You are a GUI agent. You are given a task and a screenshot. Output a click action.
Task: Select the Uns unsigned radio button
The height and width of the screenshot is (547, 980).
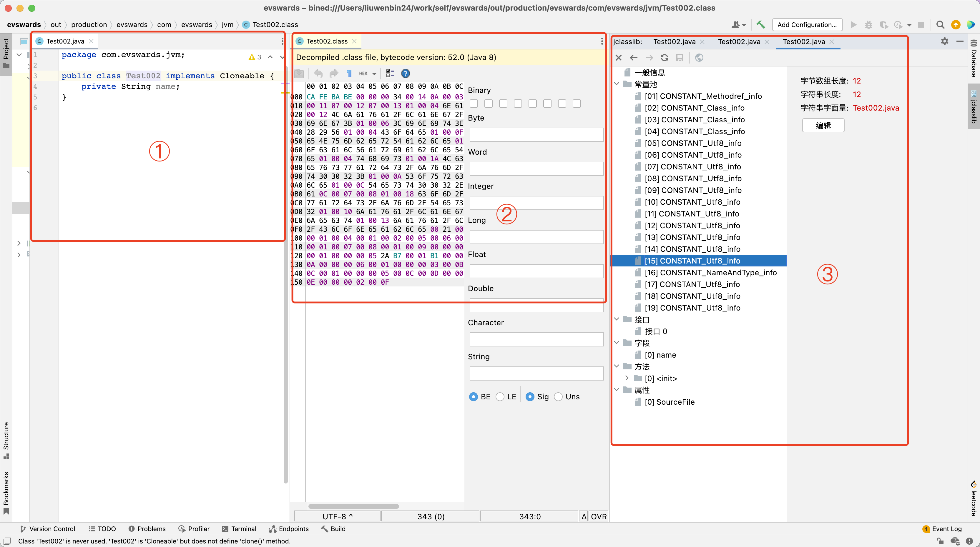point(559,397)
